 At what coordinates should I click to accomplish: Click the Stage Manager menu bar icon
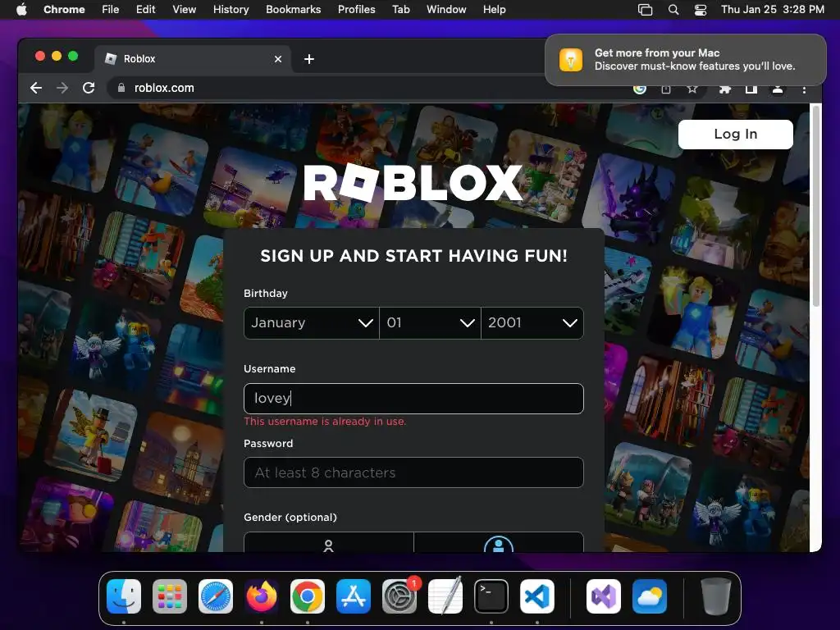point(645,10)
